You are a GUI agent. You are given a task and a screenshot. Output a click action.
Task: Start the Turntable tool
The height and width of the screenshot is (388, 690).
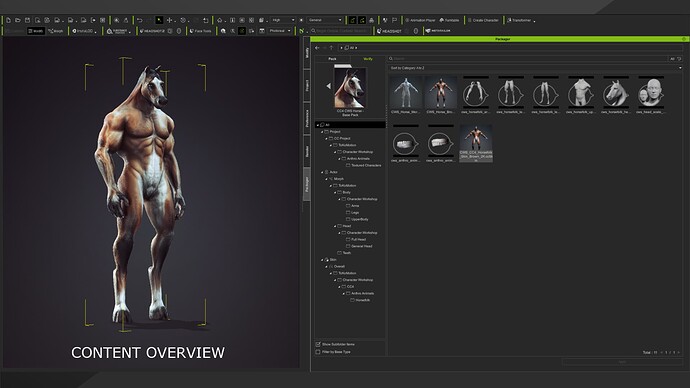[x=449, y=20]
